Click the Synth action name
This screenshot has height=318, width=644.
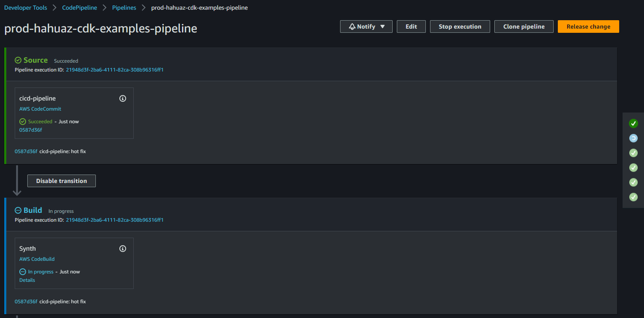point(28,249)
